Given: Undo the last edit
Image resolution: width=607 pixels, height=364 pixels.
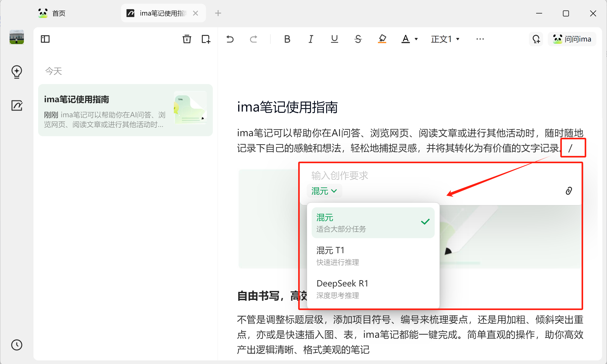Looking at the screenshot, I should [230, 39].
